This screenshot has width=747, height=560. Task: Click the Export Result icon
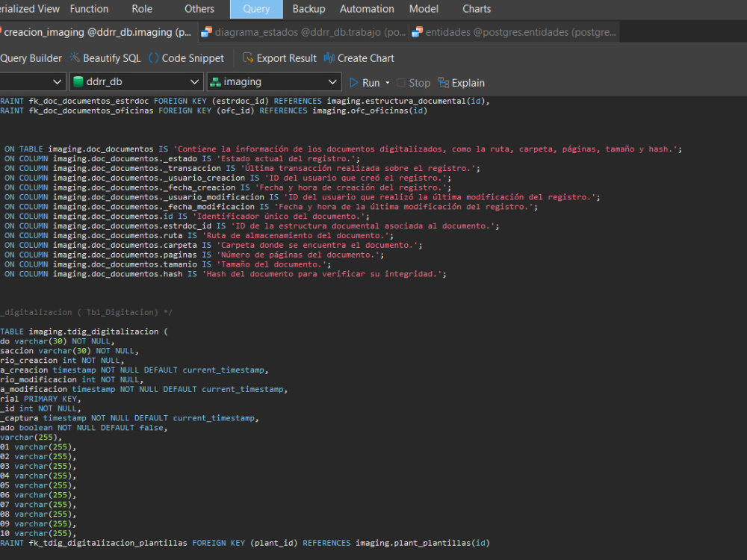(x=248, y=57)
